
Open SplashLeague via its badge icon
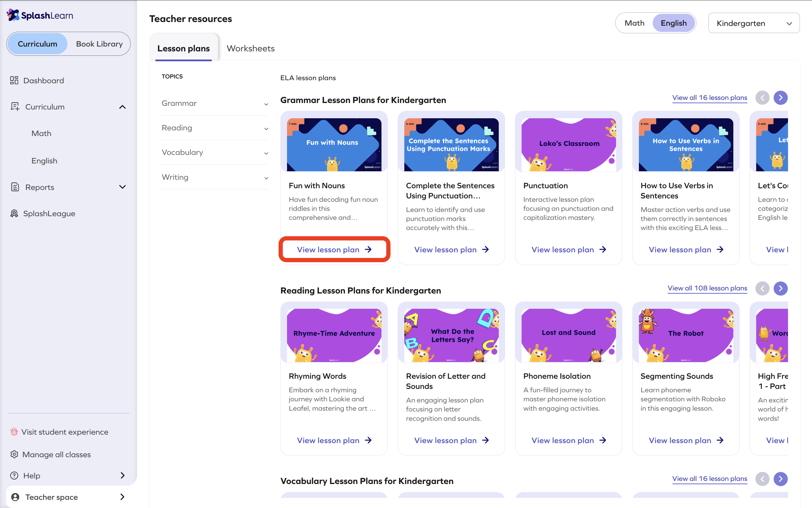14,213
